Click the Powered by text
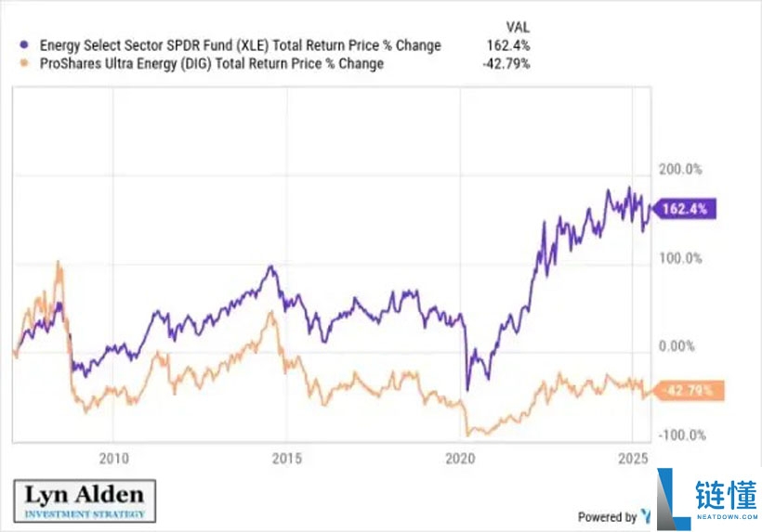 click(x=607, y=517)
